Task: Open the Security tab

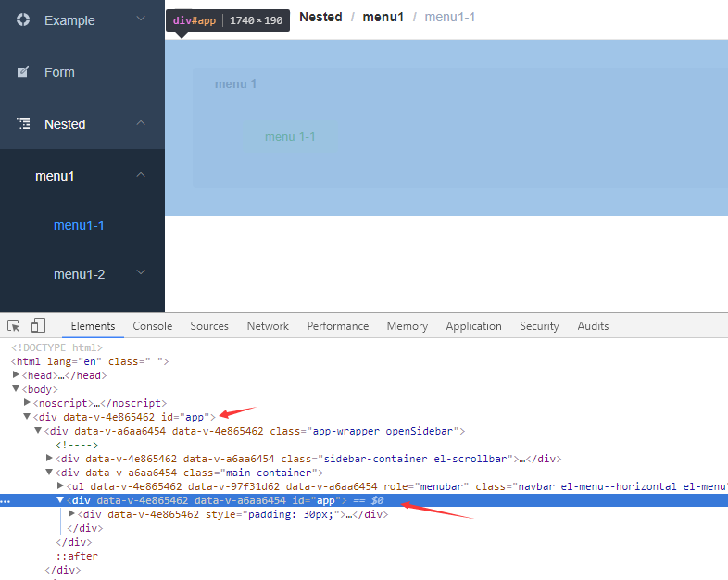Action: click(539, 326)
